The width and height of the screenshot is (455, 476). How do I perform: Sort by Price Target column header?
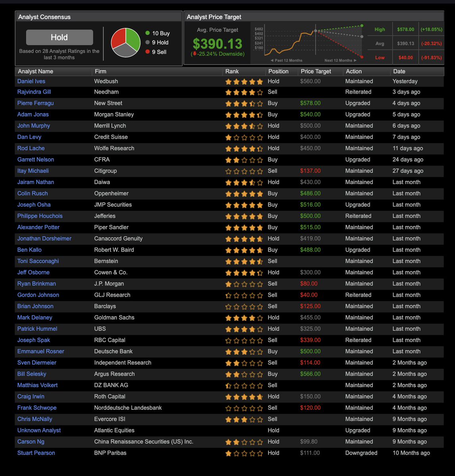316,71
